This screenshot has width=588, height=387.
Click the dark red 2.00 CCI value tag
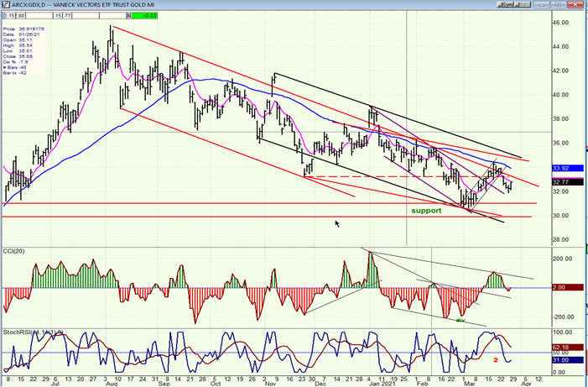568,288
